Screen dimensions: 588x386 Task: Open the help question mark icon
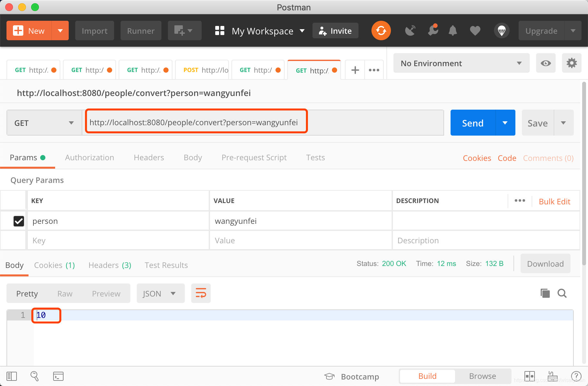576,376
